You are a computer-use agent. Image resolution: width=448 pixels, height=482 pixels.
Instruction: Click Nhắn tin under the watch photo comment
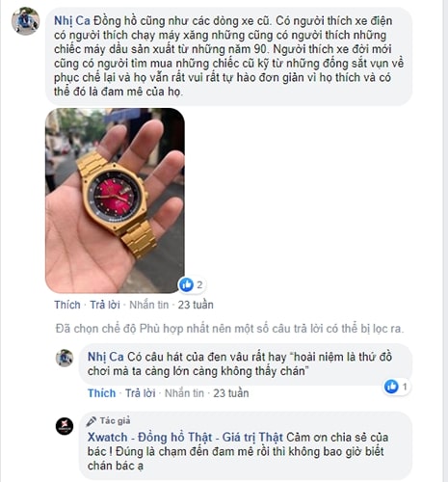pyautogui.click(x=149, y=305)
